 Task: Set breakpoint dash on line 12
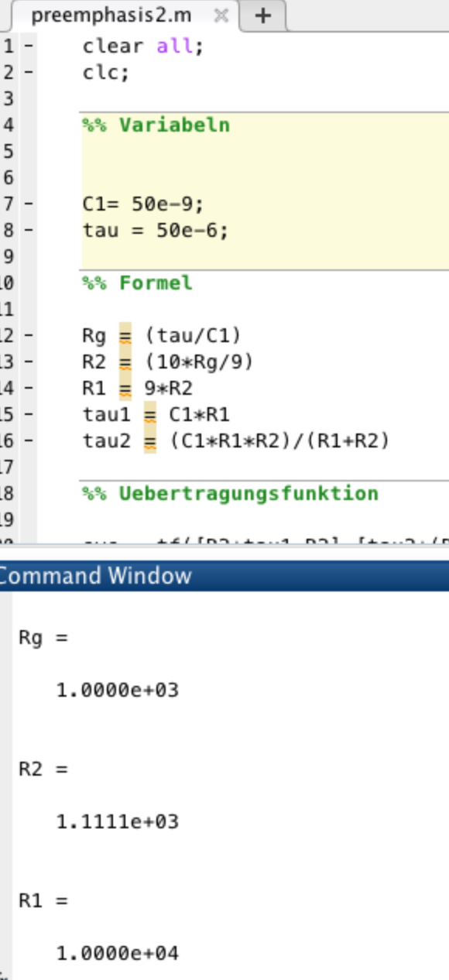29,335
